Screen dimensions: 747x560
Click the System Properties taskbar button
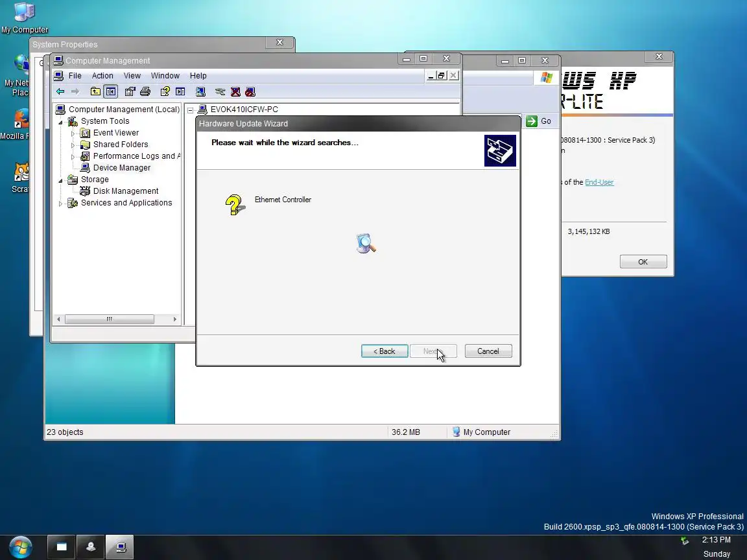pyautogui.click(x=91, y=546)
